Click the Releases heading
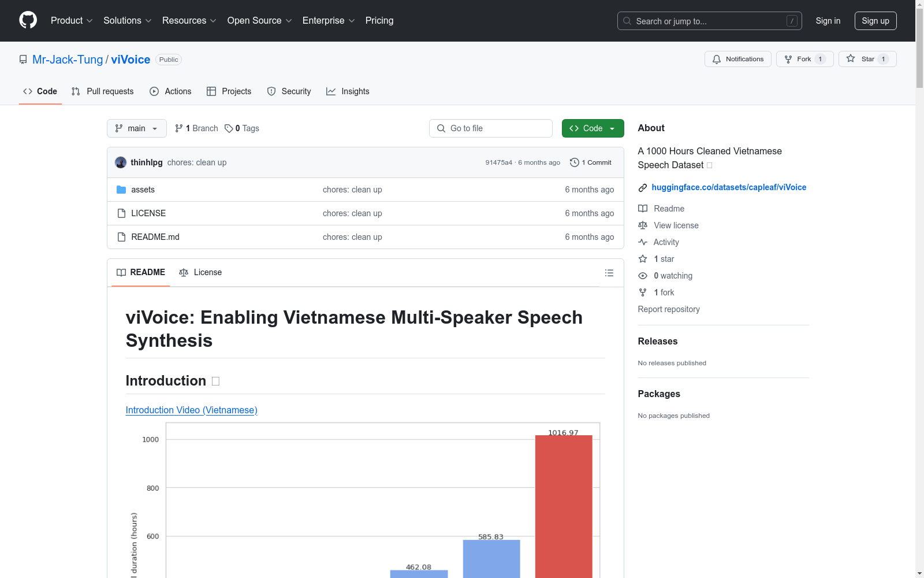Viewport: 924px width, 578px height. pyautogui.click(x=658, y=342)
